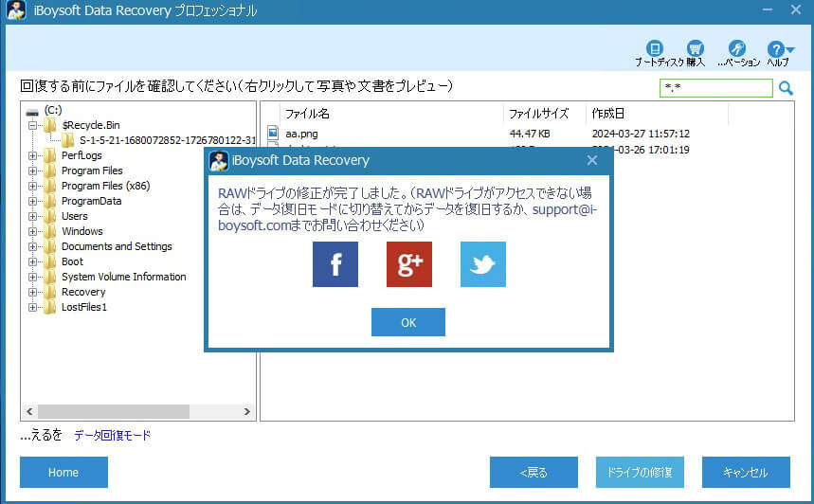Screen dimensions: 814x504
Task: Select Documents and Settings tree item
Action: click(117, 246)
